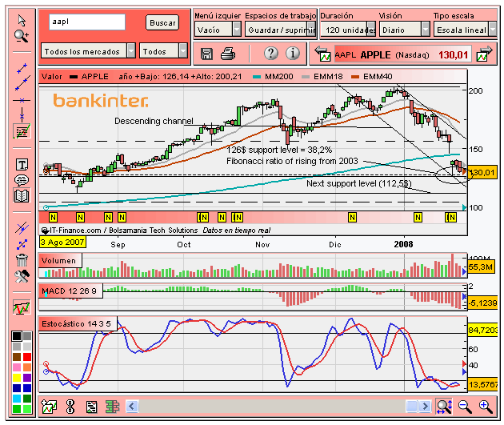This screenshot has height=425, width=504.
Task: Select the parallel channel line tool
Action: (x=22, y=228)
